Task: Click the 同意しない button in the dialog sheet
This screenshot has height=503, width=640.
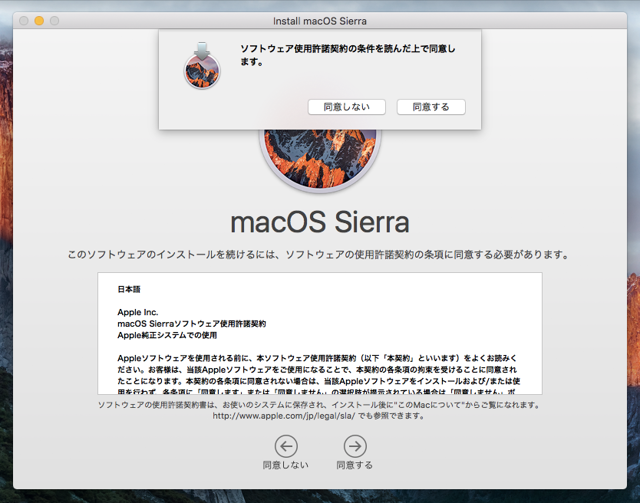Action: pos(347,107)
